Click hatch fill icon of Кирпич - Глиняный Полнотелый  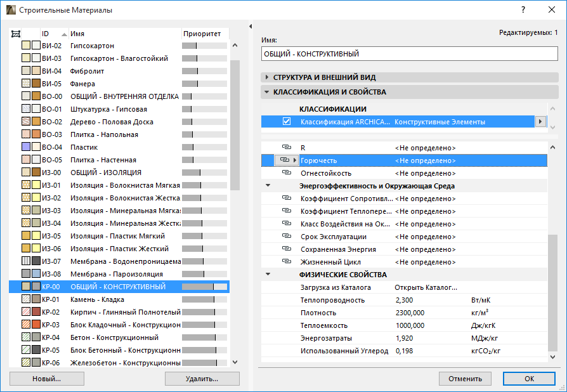click(x=25, y=311)
